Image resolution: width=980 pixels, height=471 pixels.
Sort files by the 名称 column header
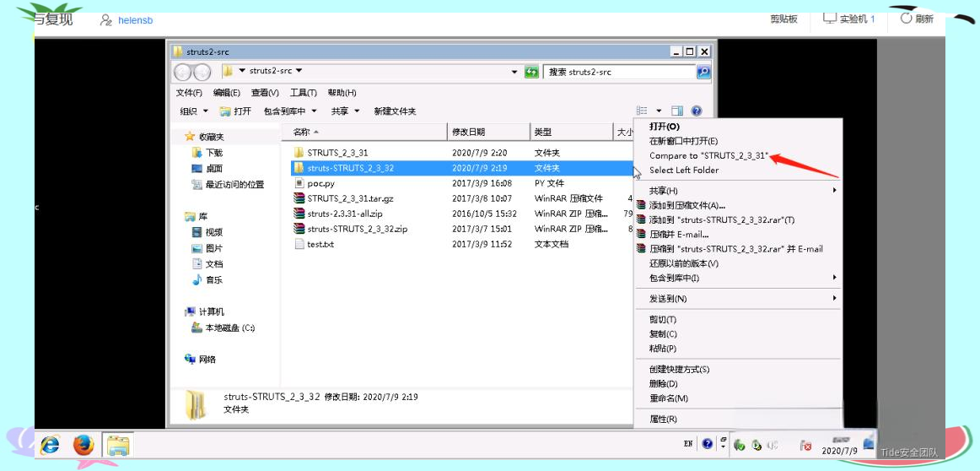(x=364, y=132)
